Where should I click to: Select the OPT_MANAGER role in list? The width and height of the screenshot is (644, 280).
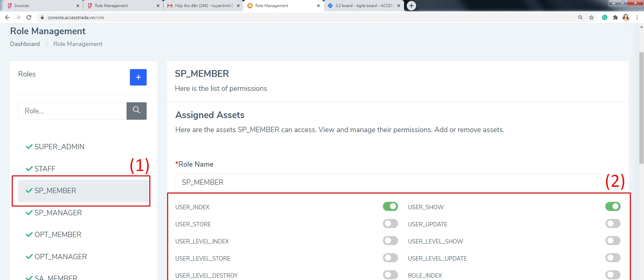tap(60, 257)
